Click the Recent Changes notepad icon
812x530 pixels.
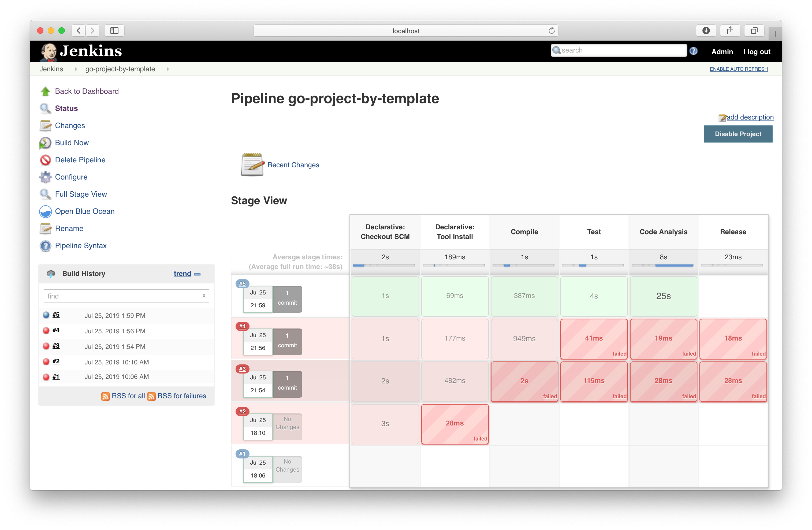(x=252, y=165)
